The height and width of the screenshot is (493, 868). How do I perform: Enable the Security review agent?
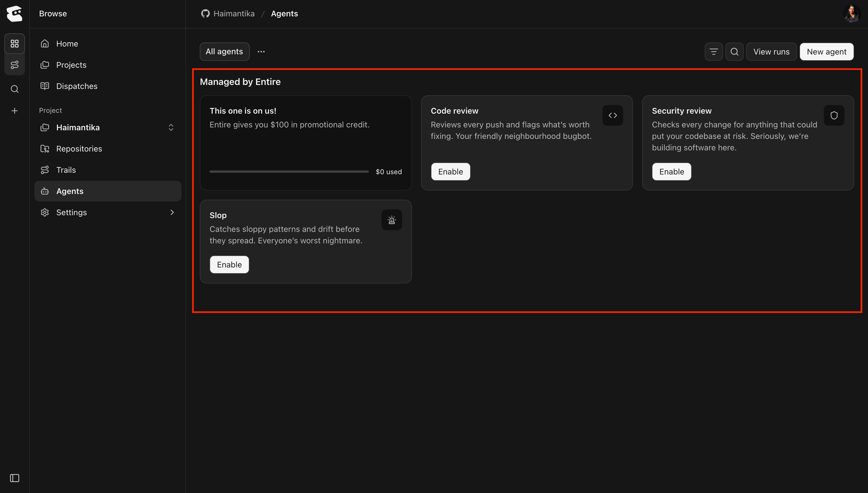coord(672,172)
